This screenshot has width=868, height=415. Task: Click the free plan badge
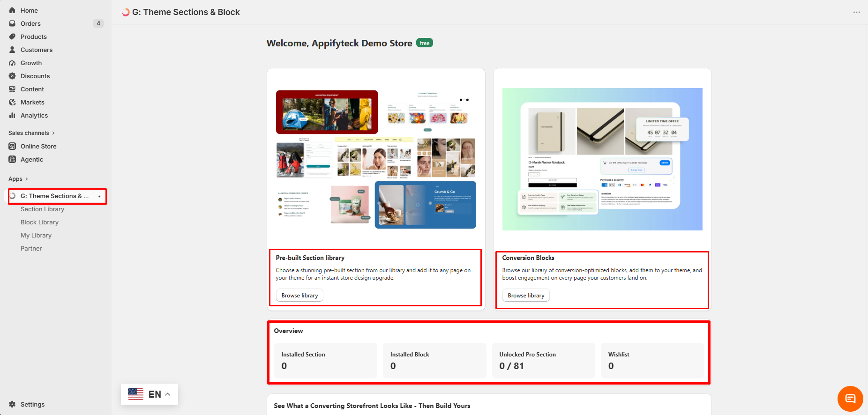pos(425,43)
